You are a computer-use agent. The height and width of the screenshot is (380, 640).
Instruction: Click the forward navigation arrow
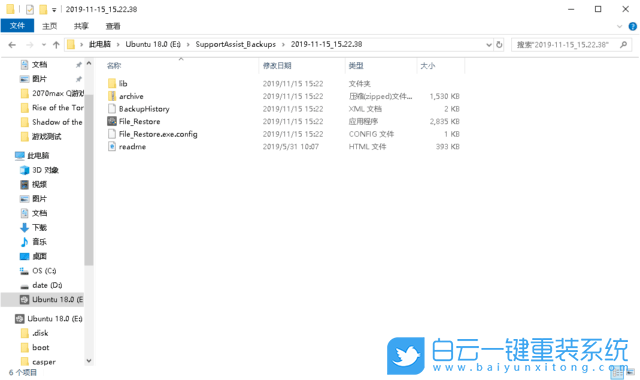pos(29,44)
